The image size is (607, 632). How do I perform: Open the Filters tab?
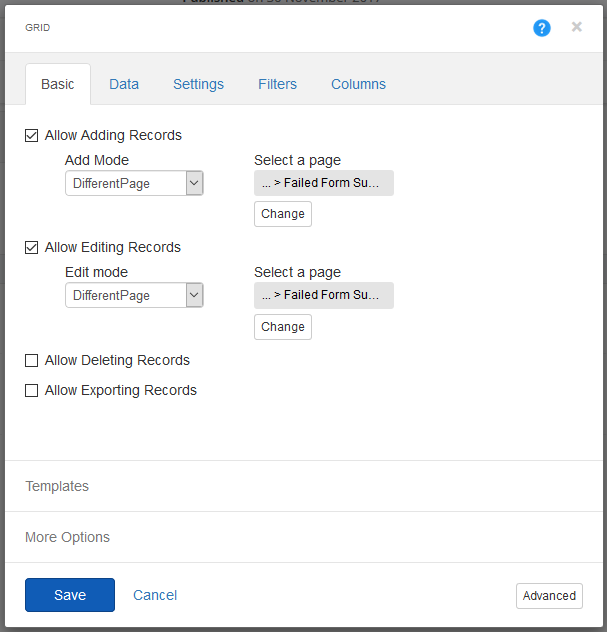[277, 84]
